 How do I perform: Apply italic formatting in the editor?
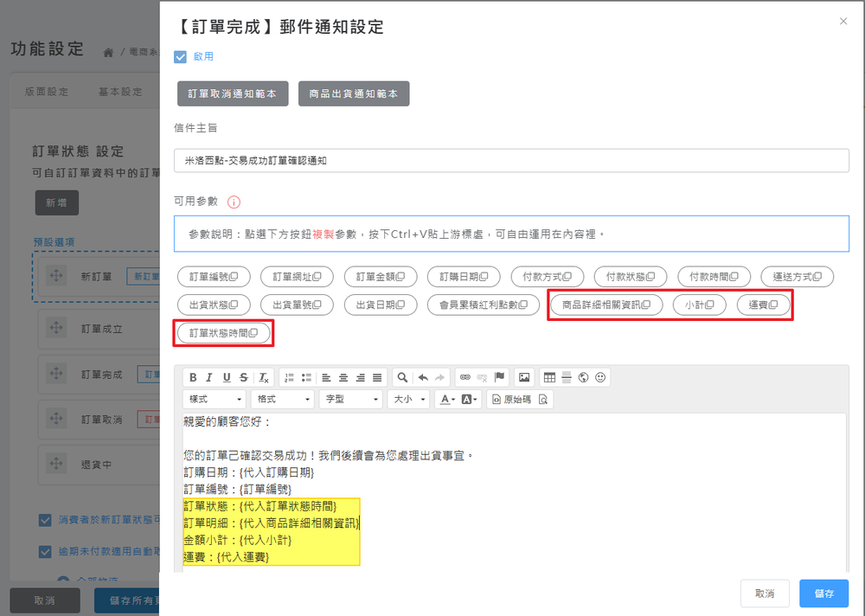coord(210,377)
